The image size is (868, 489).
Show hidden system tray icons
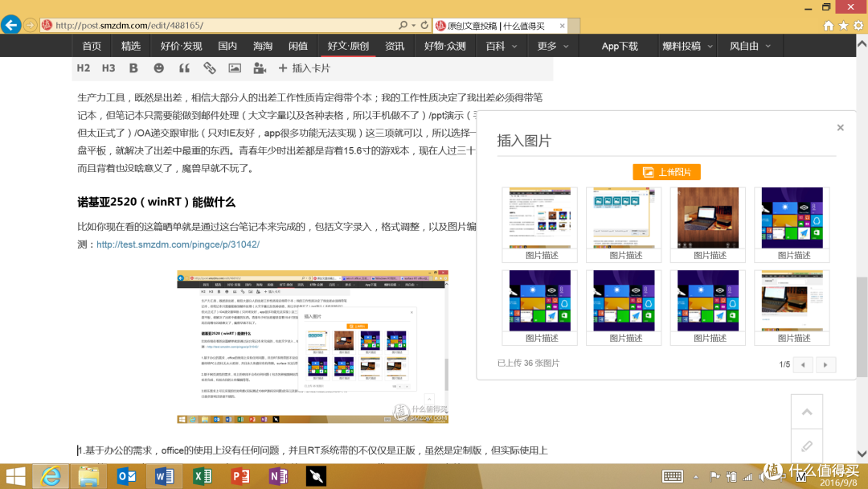696,477
